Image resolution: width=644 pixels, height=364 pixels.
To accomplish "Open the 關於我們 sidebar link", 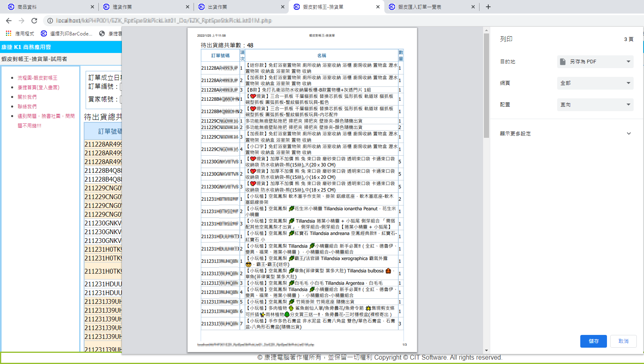I will [x=27, y=97].
